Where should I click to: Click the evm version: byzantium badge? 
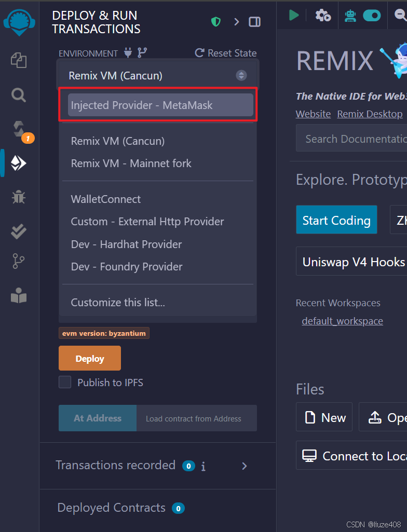[104, 333]
